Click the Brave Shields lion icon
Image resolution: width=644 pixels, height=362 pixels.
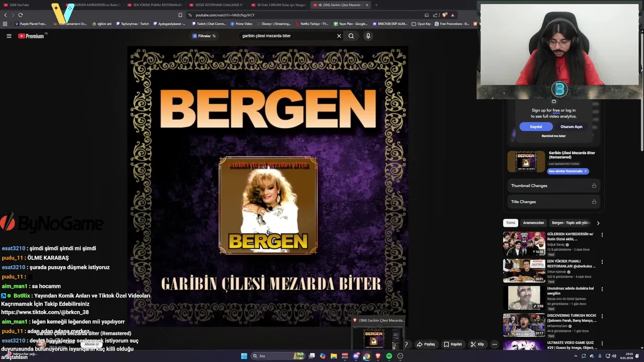coord(445,15)
